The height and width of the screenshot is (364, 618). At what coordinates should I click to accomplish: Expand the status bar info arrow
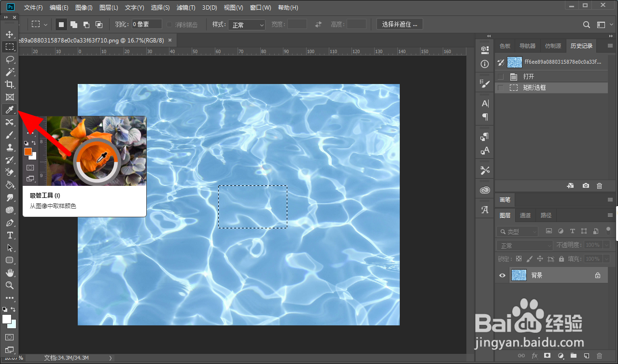pos(111,358)
